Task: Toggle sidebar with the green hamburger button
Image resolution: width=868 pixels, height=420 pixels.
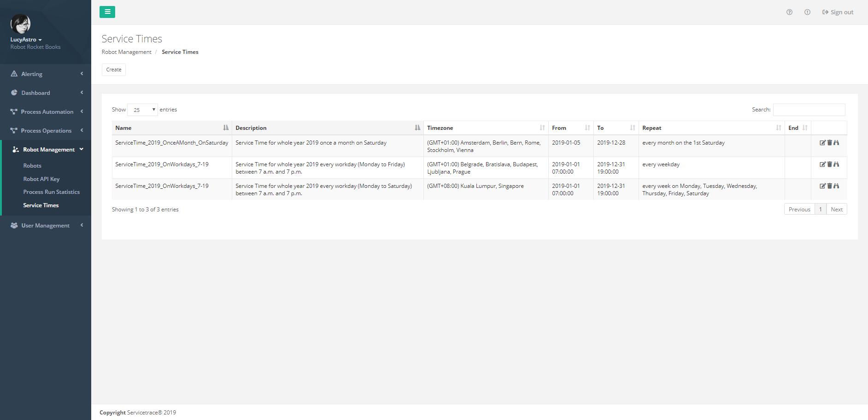Action: 107,12
